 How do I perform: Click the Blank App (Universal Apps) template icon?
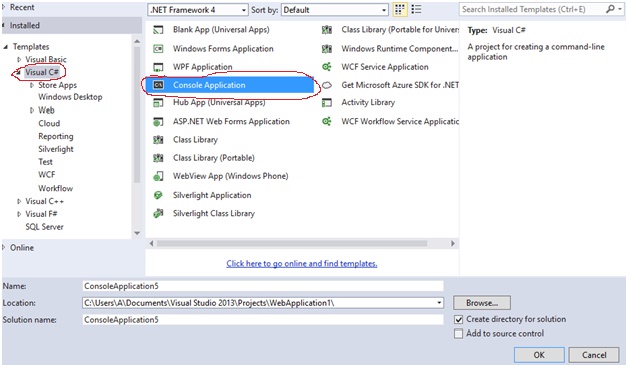pos(159,30)
